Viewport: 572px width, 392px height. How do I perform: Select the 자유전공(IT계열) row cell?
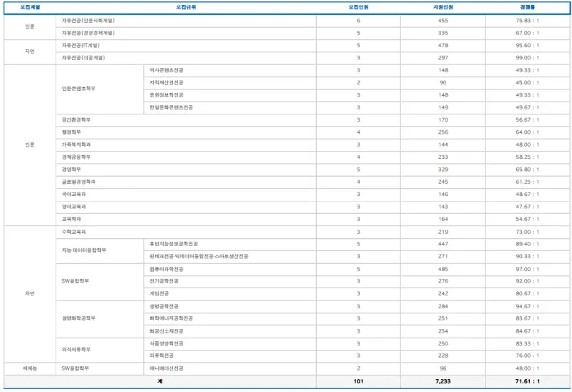coord(186,46)
